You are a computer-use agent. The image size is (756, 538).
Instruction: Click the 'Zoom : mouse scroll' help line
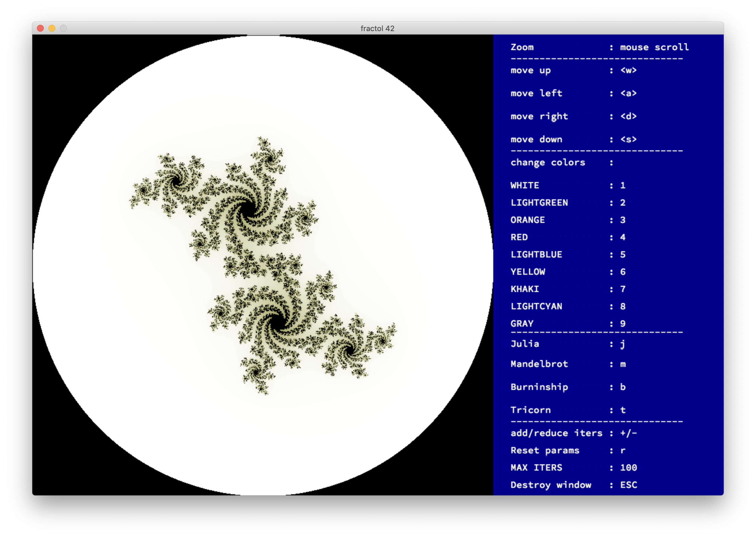(x=599, y=47)
